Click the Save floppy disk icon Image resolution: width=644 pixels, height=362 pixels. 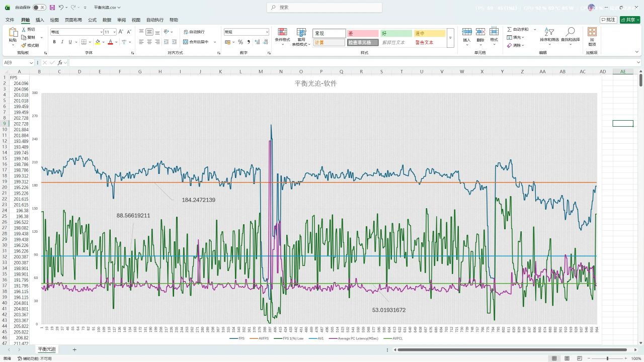[52, 8]
